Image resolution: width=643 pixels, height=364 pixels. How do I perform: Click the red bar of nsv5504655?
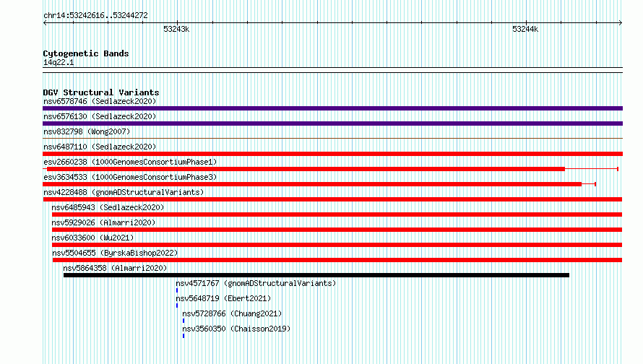(x=337, y=260)
